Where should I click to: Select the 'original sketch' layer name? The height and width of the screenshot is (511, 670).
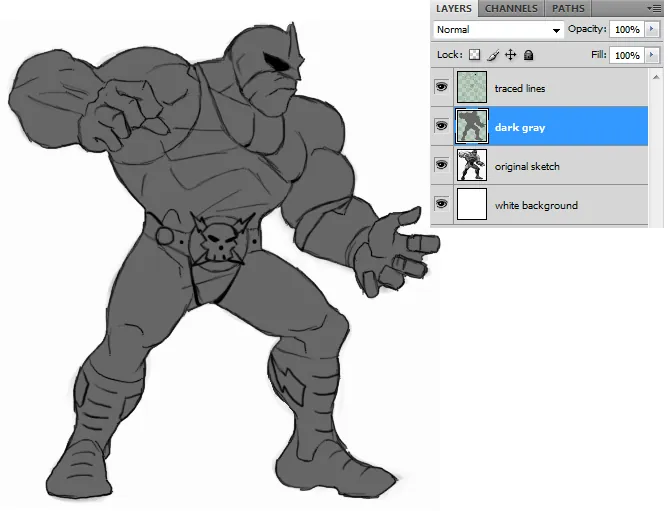click(x=527, y=166)
